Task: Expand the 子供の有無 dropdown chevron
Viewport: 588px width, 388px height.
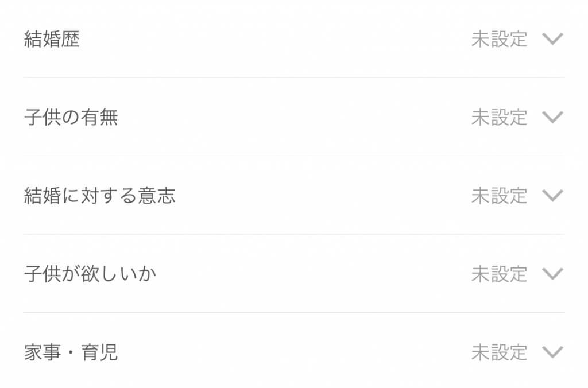Action: pos(552,118)
